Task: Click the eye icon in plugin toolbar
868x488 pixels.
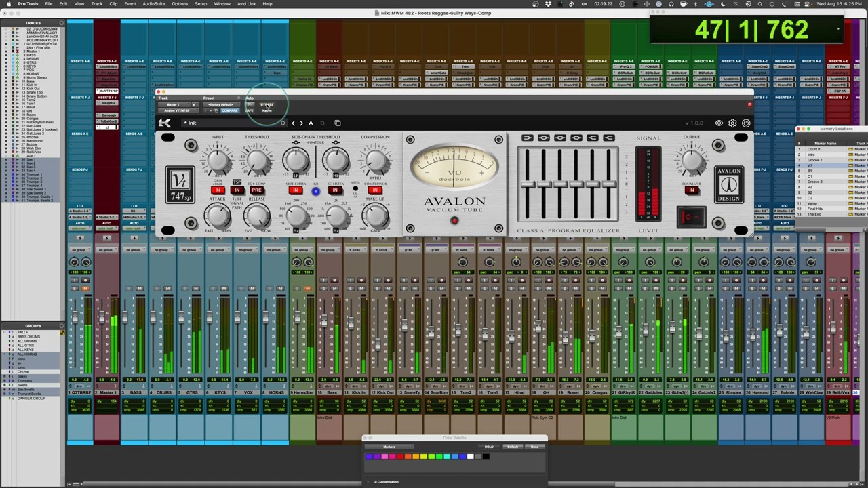Action: click(x=719, y=123)
